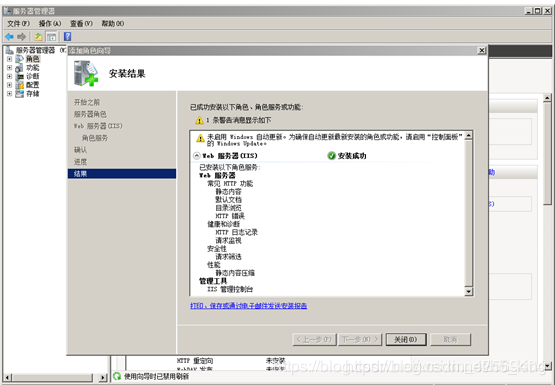The image size is (555, 385).
Task: Click the results list scroll up arrow
Action: [469, 136]
